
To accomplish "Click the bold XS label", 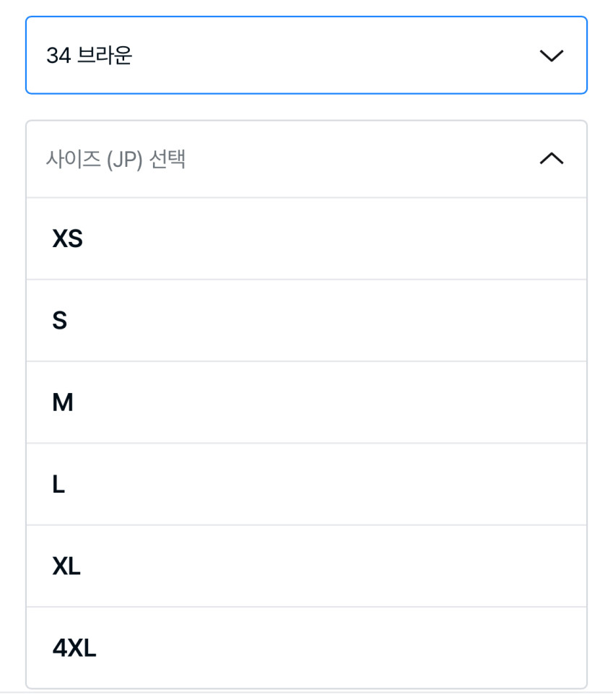I will 68,239.
